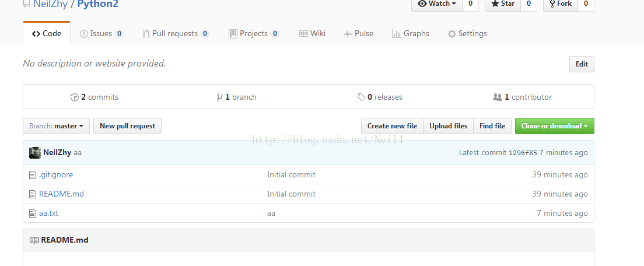
Task: Click Create new file button
Action: tap(392, 126)
